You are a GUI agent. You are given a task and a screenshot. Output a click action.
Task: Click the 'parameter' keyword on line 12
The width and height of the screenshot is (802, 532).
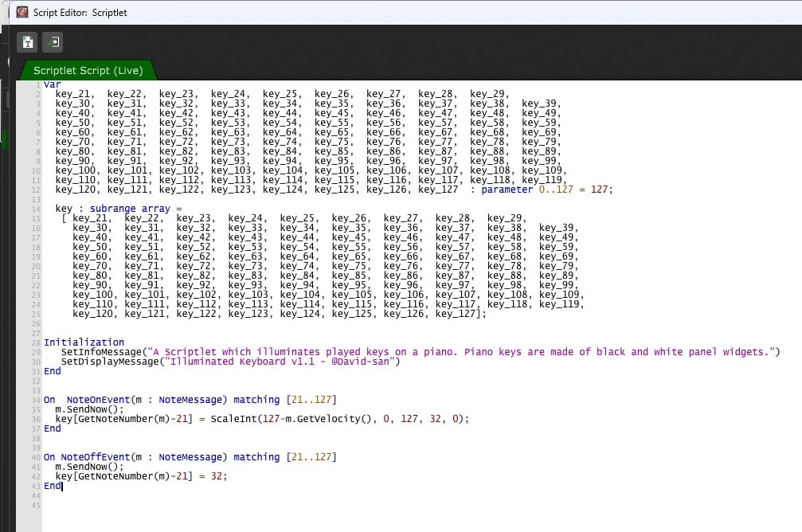(507, 190)
